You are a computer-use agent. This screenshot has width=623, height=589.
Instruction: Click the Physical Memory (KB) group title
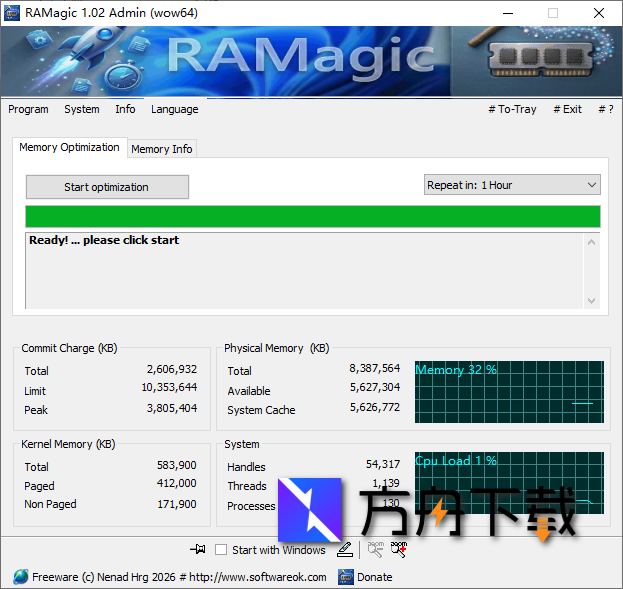point(277,348)
